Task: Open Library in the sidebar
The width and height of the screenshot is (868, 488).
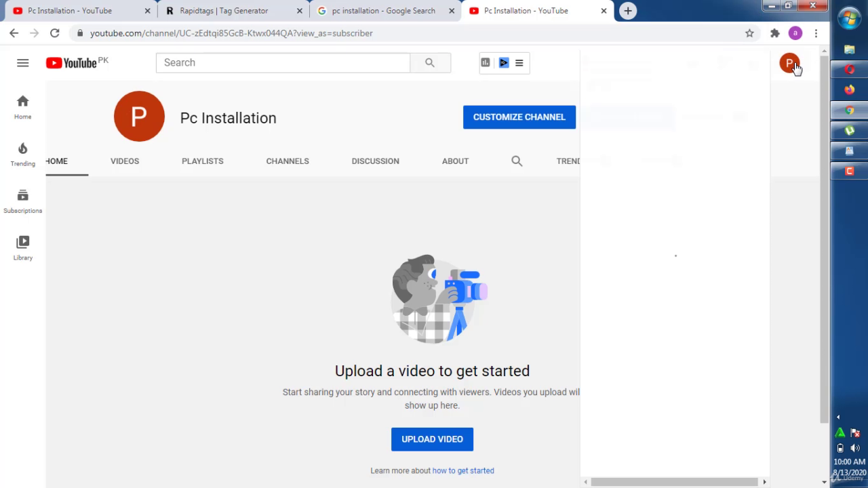Action: tap(23, 248)
